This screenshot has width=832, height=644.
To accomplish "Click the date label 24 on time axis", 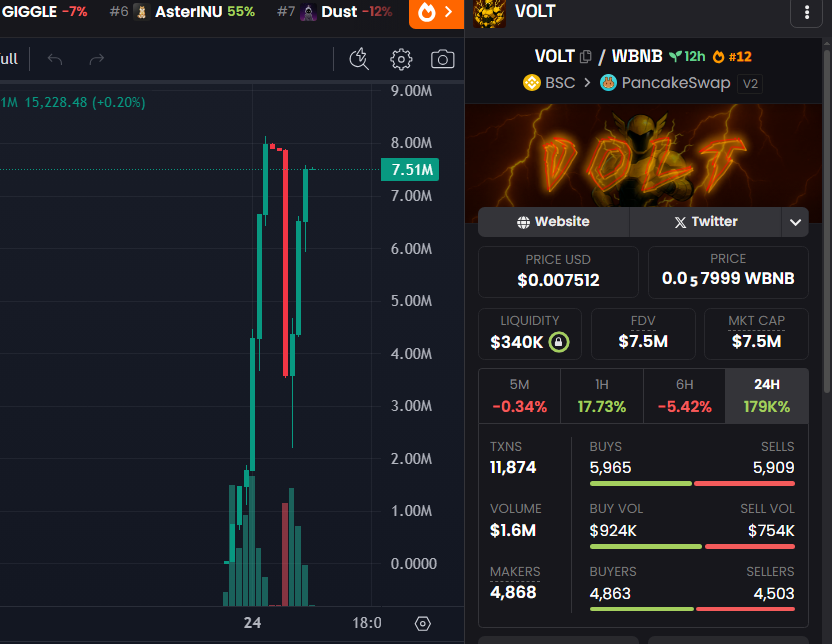I will pyautogui.click(x=252, y=623).
